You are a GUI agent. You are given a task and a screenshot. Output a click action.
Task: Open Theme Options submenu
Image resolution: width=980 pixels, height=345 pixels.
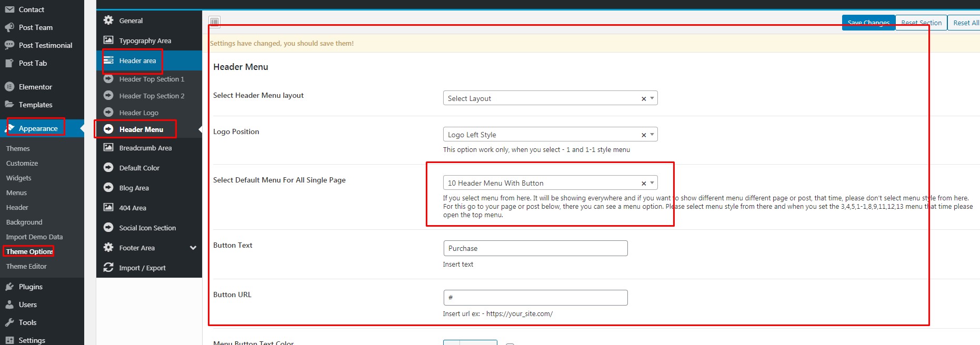tap(29, 252)
